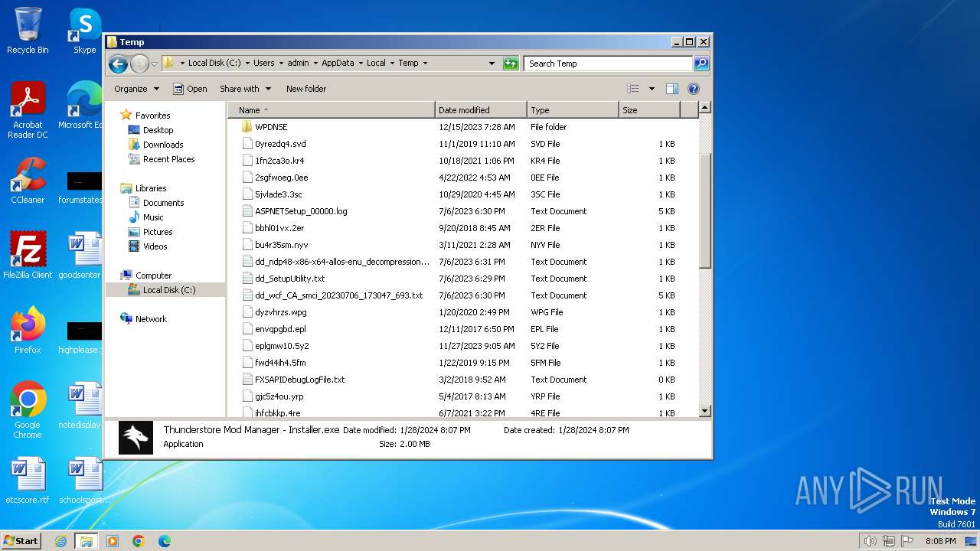Click the file list scroll-up arrow
Screen dimensions: 980x551
[705, 108]
